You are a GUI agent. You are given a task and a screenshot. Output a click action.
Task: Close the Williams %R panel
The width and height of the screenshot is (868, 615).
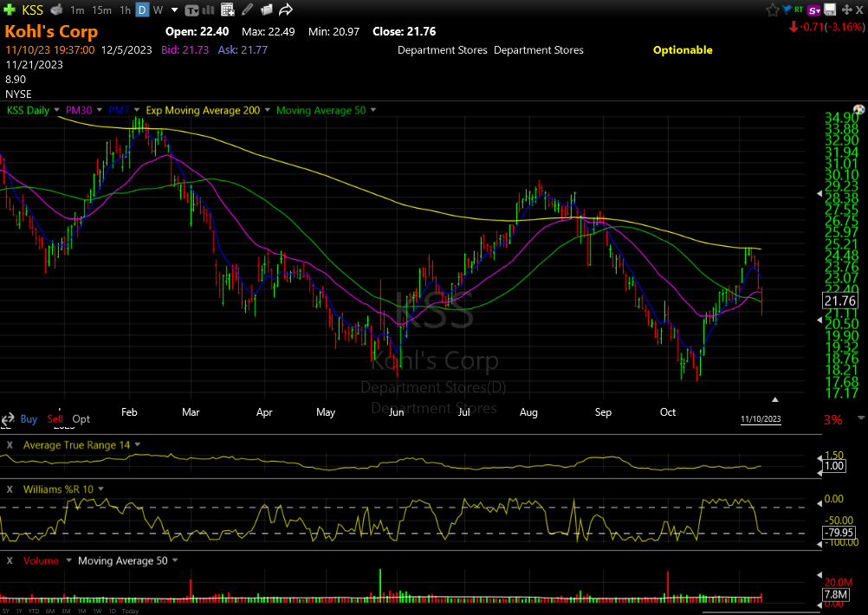(10, 489)
